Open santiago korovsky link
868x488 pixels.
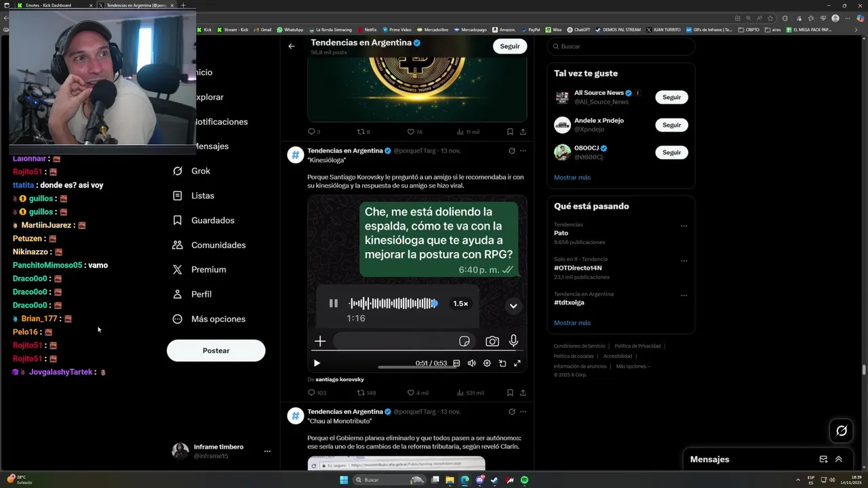340,380
